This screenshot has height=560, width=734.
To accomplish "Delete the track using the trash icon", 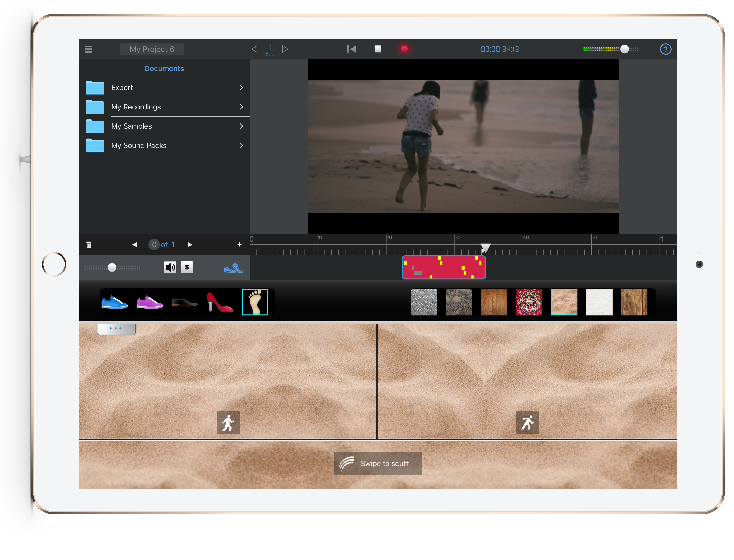I will (x=89, y=244).
